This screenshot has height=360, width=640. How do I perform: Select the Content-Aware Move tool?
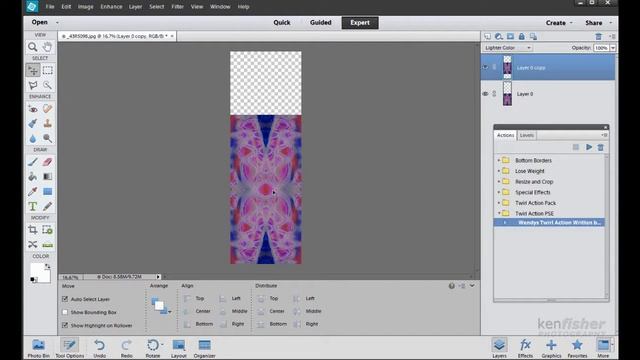(33, 245)
